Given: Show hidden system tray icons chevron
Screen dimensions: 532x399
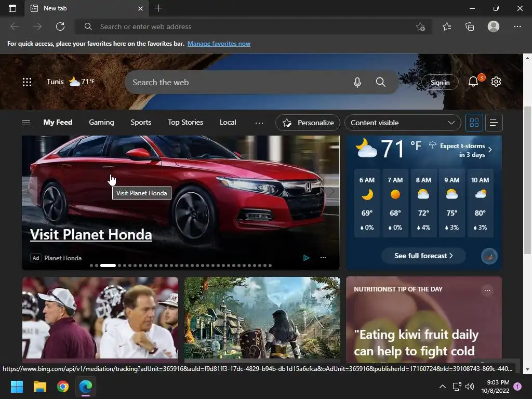Looking at the screenshot, I should (443, 387).
